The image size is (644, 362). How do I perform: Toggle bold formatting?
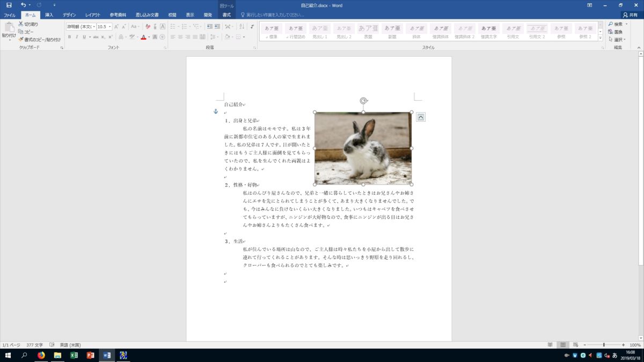click(69, 37)
